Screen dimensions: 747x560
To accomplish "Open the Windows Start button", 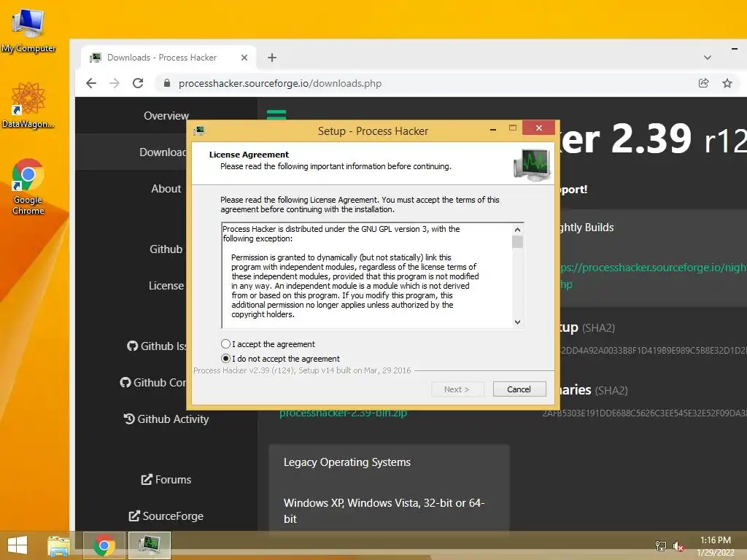I will coord(18,545).
